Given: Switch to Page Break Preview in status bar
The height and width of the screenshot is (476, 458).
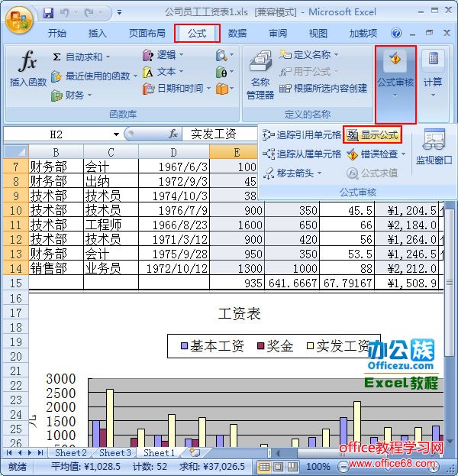Looking at the screenshot, I should 292,466.
